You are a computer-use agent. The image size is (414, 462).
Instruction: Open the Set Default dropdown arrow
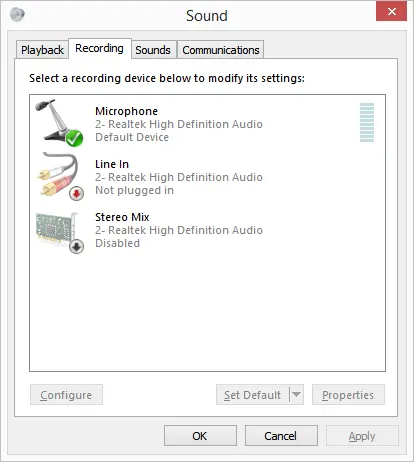tap(296, 395)
